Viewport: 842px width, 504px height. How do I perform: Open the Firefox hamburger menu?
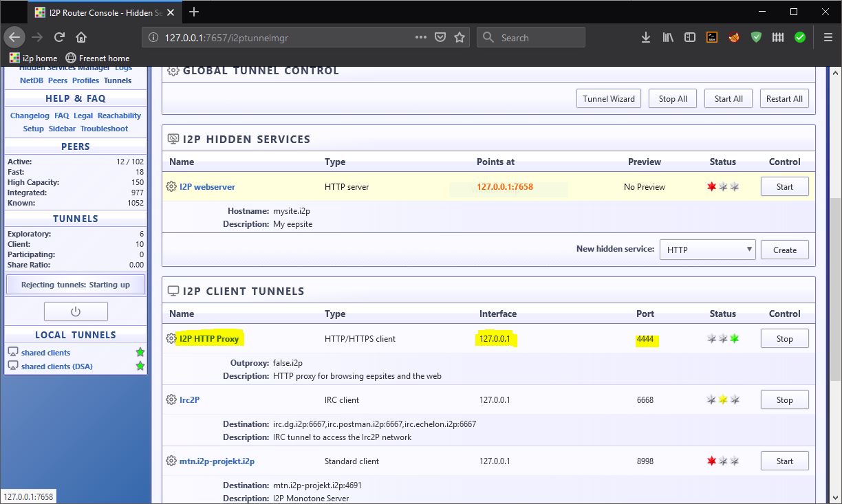tap(828, 37)
